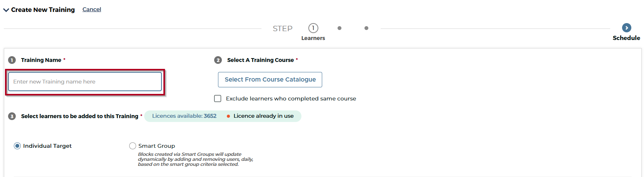Go to the second step dot
Screen dimensions: 644x177
click(339, 28)
